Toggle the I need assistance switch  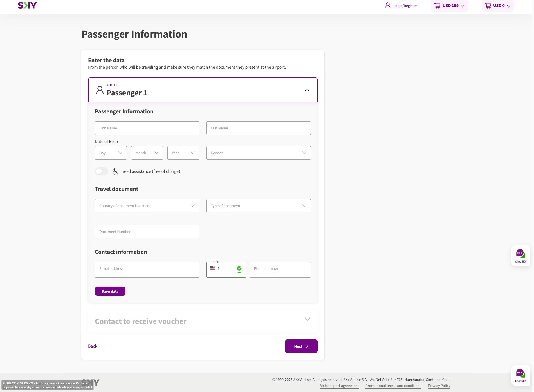102,171
